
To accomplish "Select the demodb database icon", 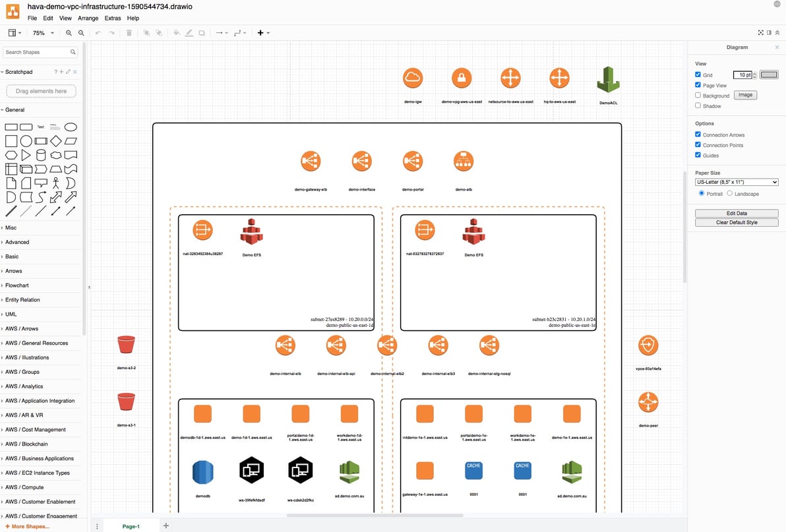I will (x=202, y=470).
